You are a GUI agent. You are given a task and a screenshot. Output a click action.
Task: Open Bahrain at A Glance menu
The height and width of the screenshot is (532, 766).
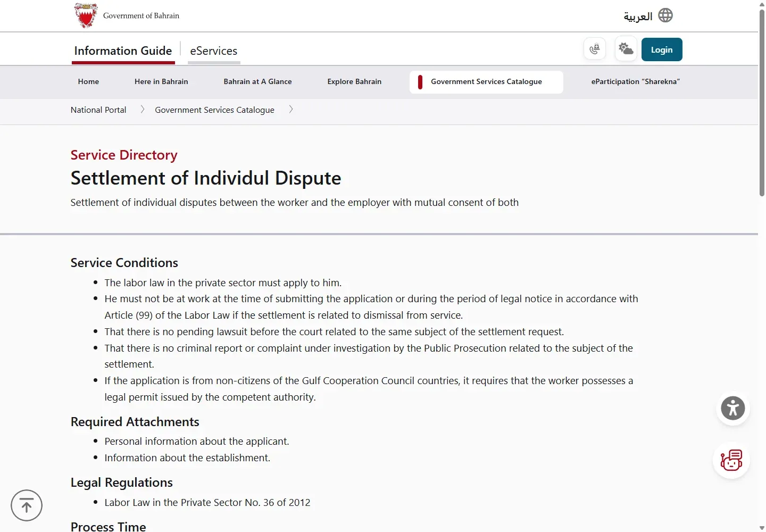click(x=257, y=81)
